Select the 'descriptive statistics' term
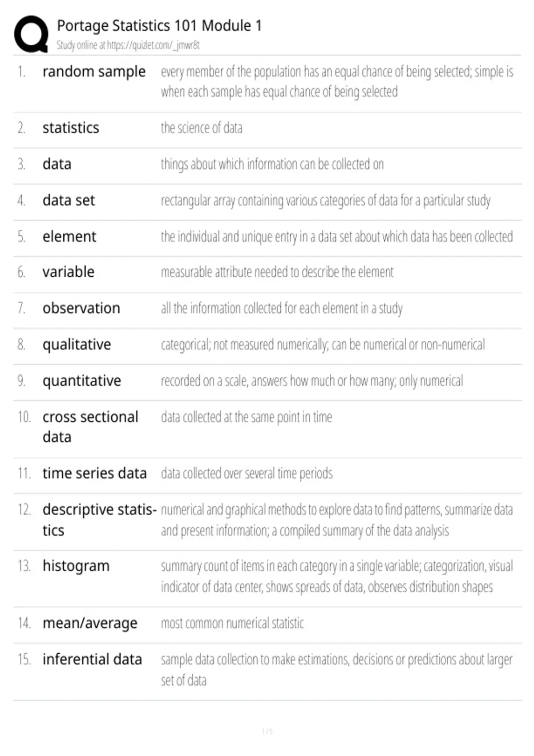This screenshot has width=534, height=756. coord(99,520)
